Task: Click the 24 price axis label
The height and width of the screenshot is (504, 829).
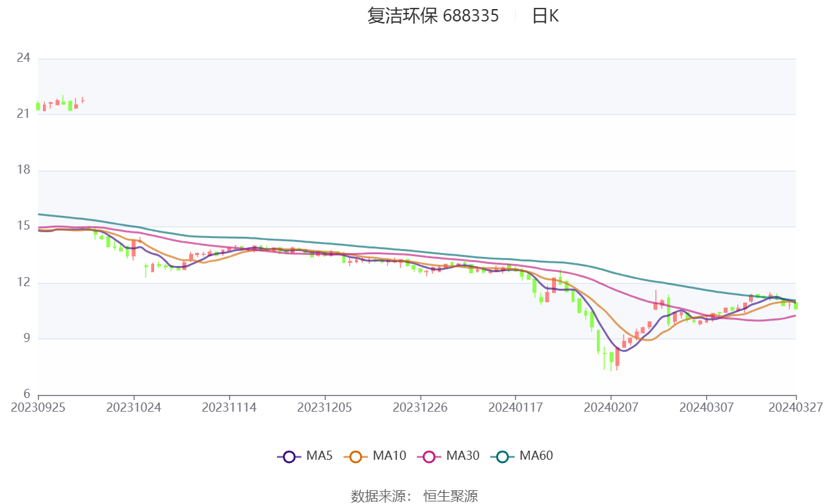Action: [23, 59]
